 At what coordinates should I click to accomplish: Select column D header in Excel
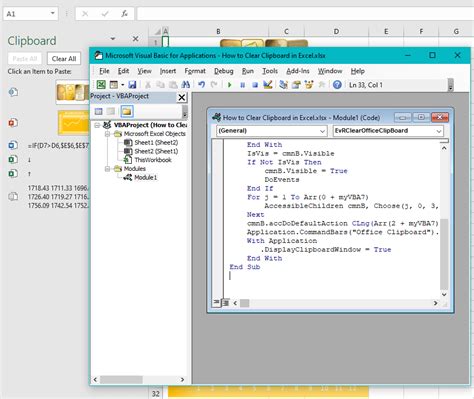(x=336, y=31)
